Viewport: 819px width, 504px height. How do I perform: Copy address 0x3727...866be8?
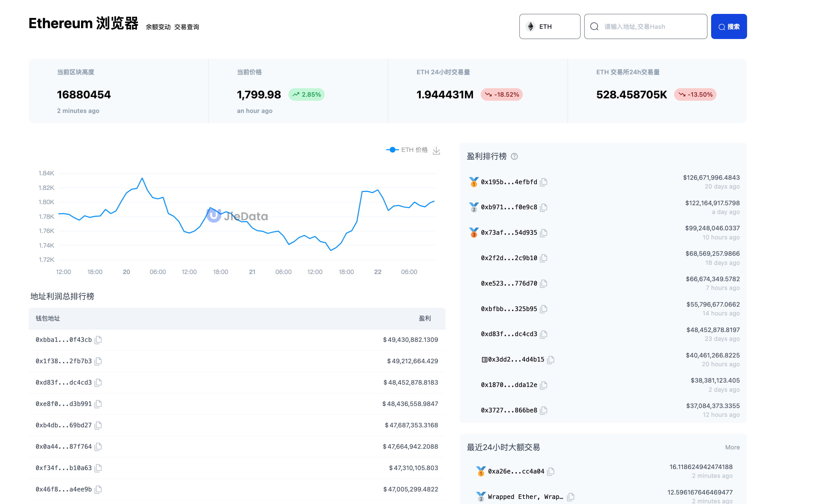pos(544,410)
